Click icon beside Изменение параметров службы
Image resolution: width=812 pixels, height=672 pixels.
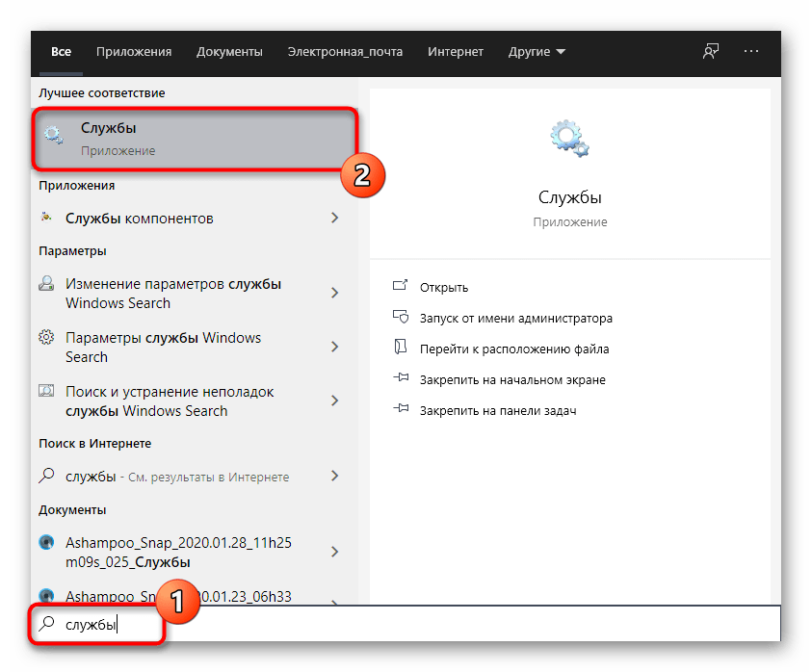coord(46,284)
